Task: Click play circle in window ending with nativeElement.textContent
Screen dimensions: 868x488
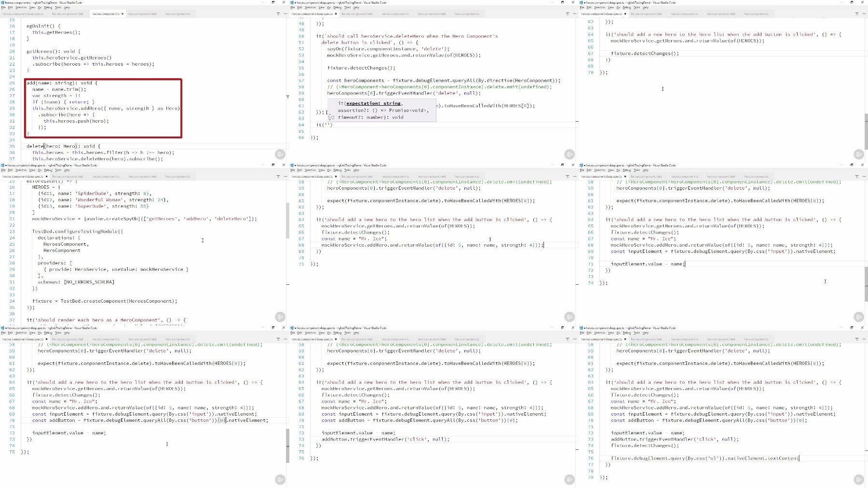Action: 859,479
